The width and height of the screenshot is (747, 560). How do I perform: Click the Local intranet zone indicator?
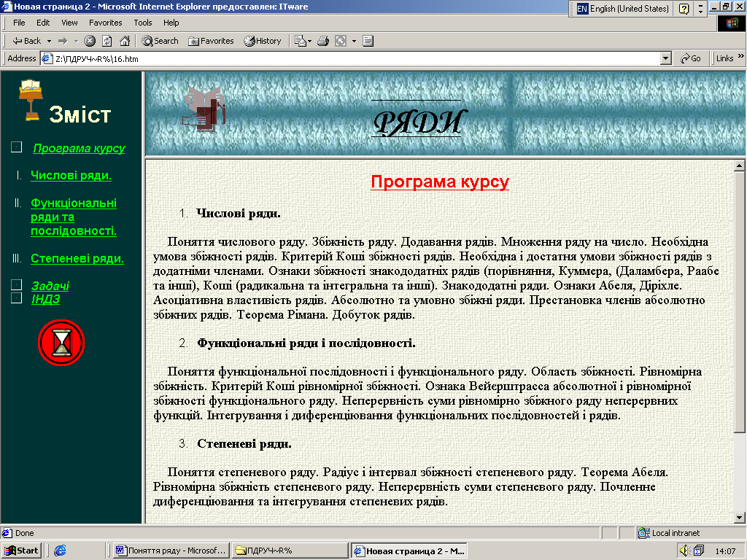point(669,533)
